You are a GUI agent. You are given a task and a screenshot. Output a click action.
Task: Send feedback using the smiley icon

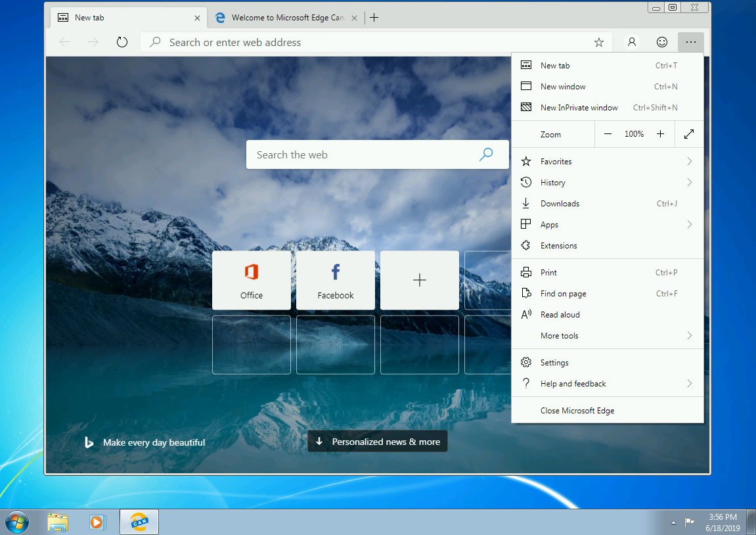tap(661, 41)
